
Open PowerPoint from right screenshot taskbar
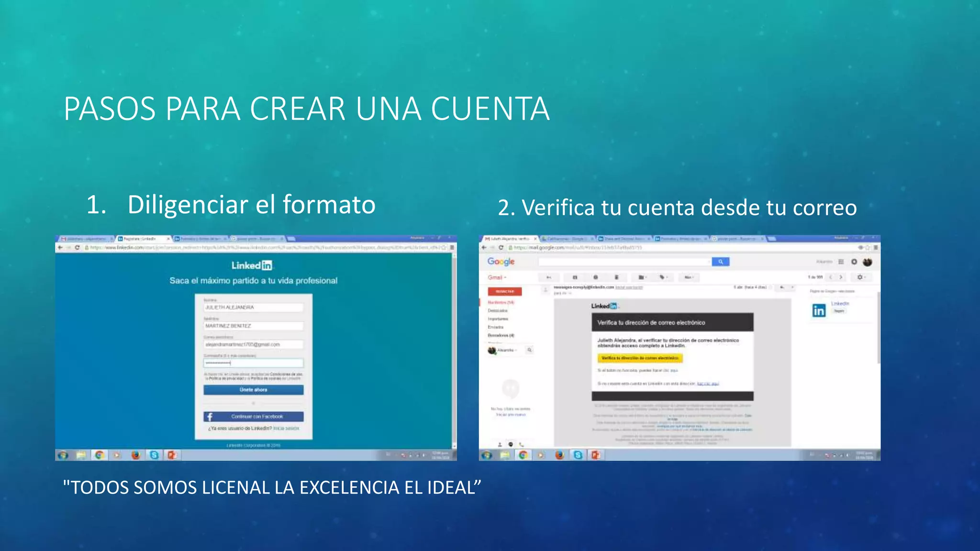(595, 455)
